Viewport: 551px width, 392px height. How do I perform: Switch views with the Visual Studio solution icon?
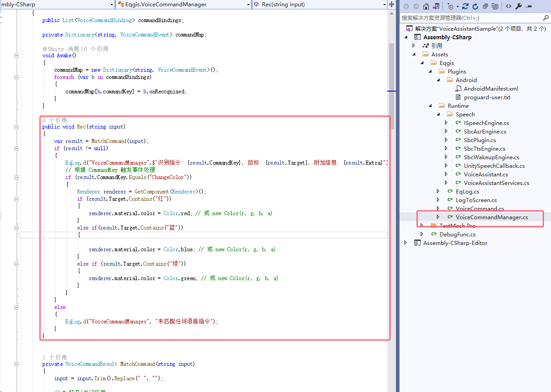(x=436, y=6)
